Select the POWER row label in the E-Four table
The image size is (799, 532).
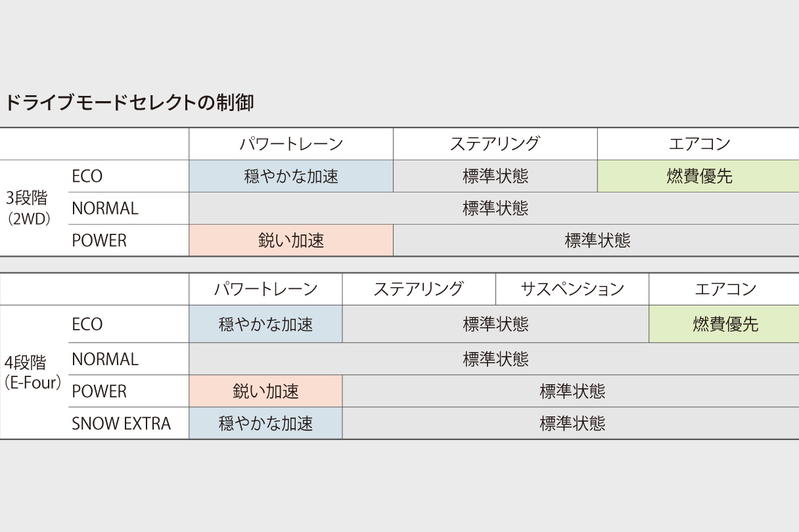tap(99, 391)
